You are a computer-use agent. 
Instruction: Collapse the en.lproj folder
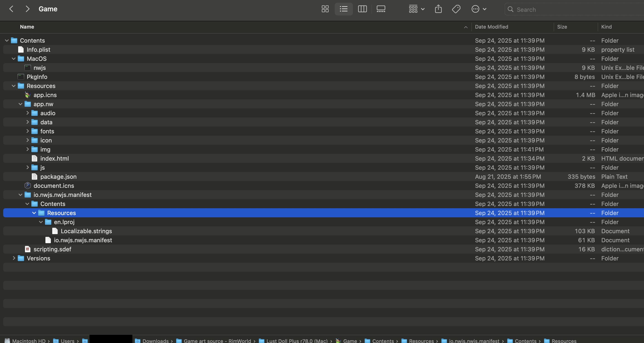click(41, 222)
